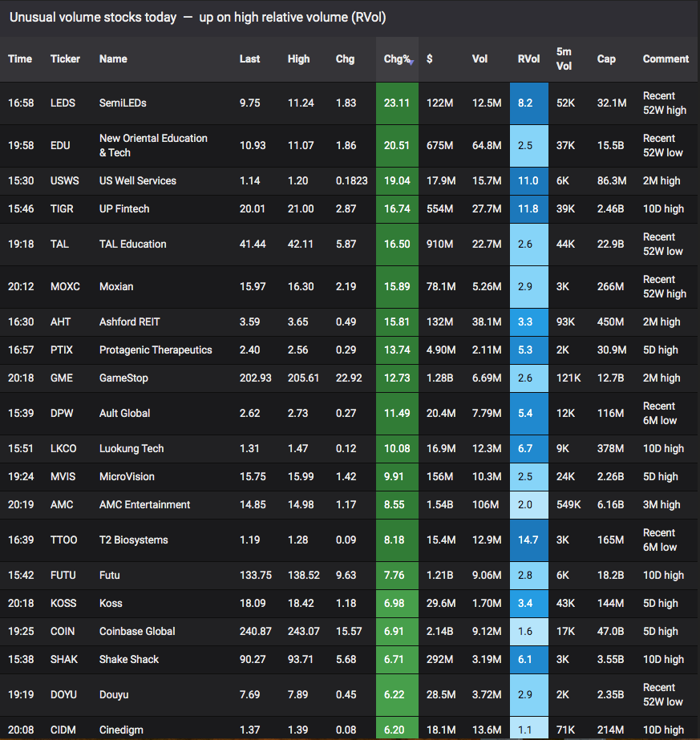The image size is (700, 740).
Task: Select the USWS ticker
Action: point(65,180)
